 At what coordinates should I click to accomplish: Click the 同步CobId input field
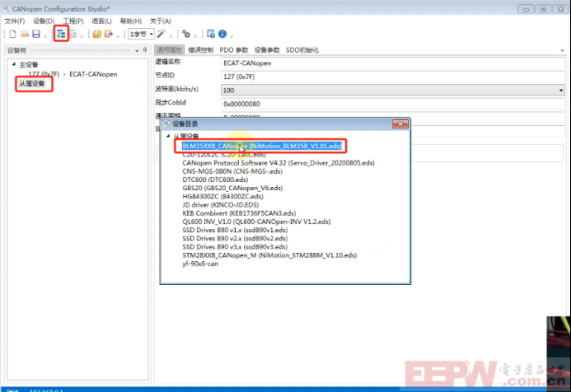(x=393, y=104)
